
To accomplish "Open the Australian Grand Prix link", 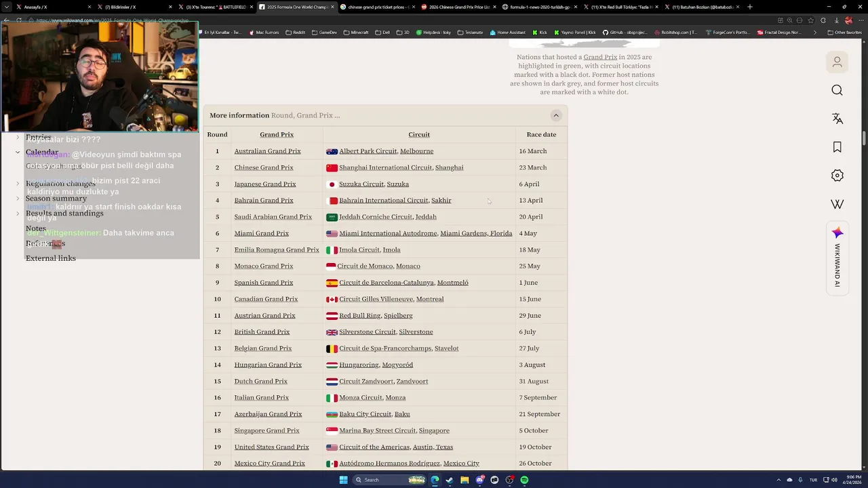I will [x=267, y=151].
